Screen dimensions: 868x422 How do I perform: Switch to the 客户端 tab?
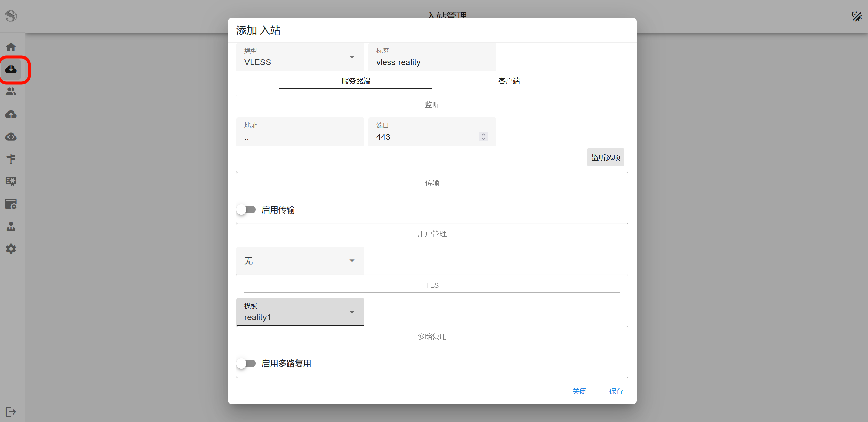tap(509, 81)
